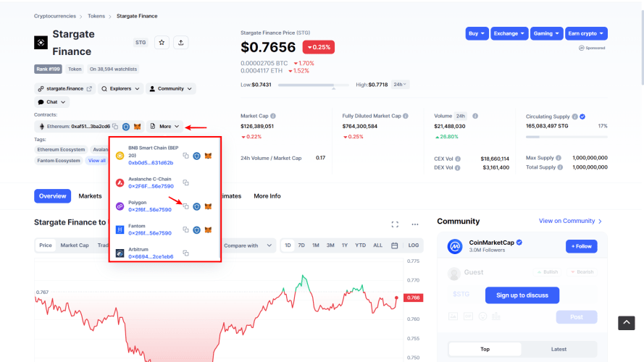Toggle LOG scale on the chart

tap(413, 245)
